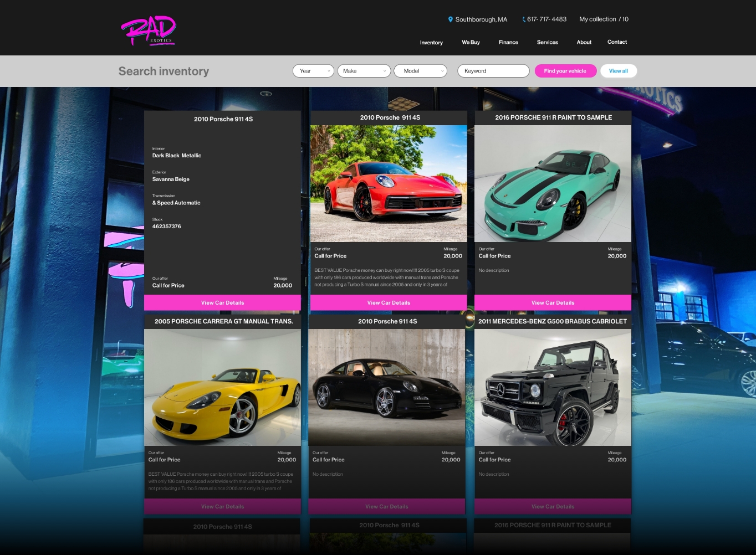Click the 2016 PORSCHE 911 R PAINT TO SAMPLE title

[x=553, y=117]
